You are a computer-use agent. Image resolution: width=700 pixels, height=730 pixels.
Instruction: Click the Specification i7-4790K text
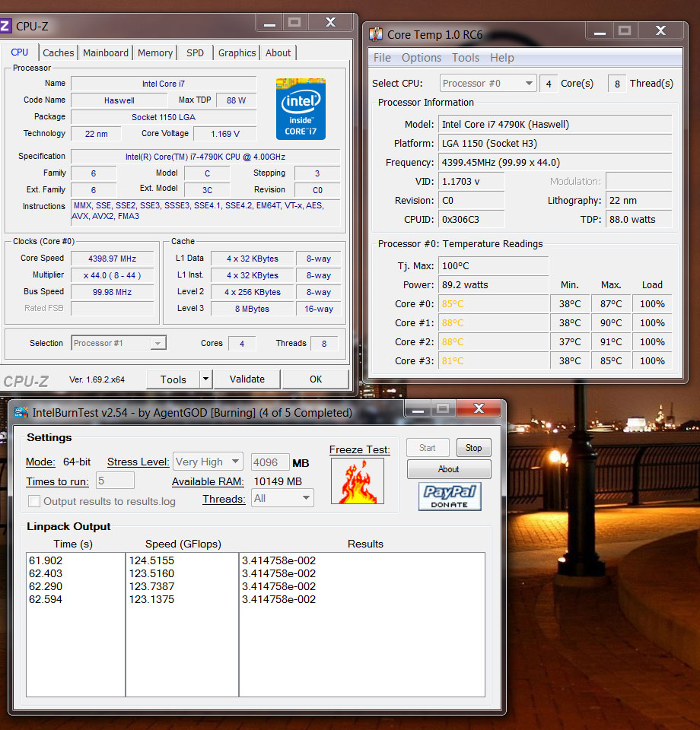(205, 157)
